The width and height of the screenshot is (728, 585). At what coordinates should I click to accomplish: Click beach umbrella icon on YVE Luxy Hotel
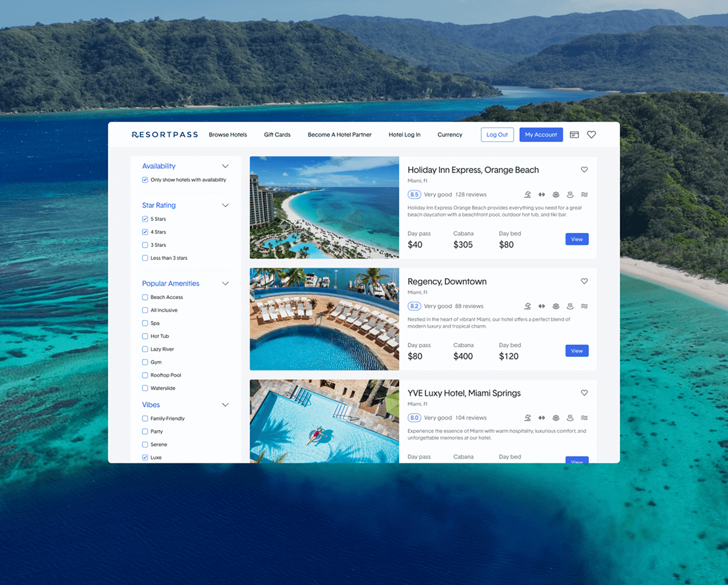(528, 418)
